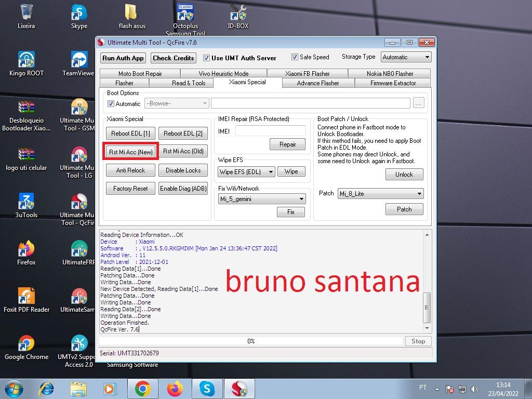Click the volume speaker tray icon

[475, 389]
